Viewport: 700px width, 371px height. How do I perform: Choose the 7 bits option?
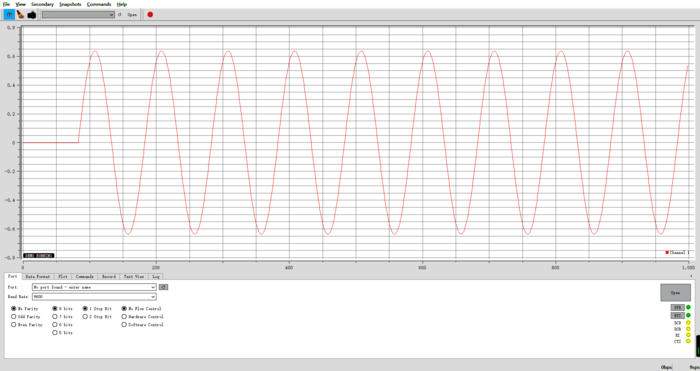[x=55, y=317]
